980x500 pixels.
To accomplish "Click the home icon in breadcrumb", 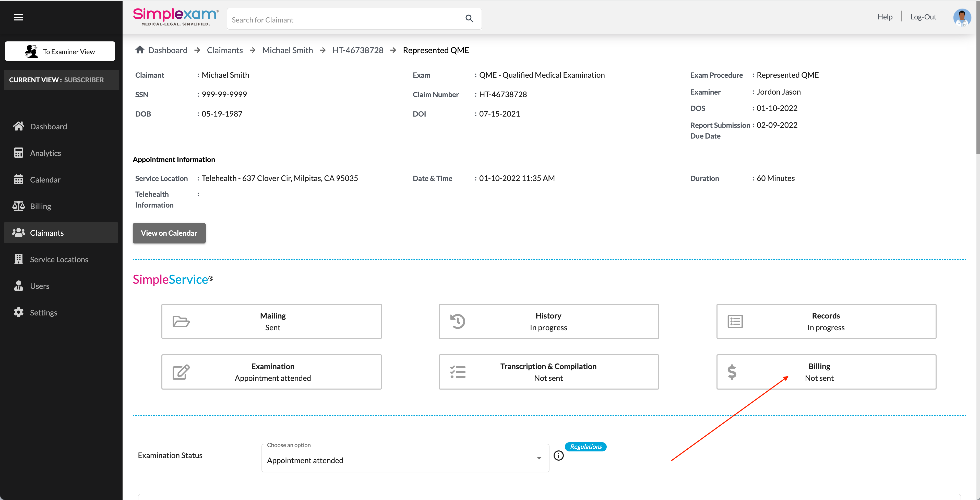I will [x=140, y=50].
